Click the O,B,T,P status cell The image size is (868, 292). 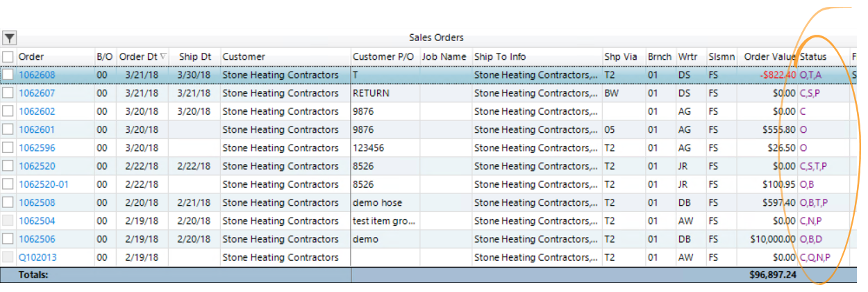[x=814, y=202]
